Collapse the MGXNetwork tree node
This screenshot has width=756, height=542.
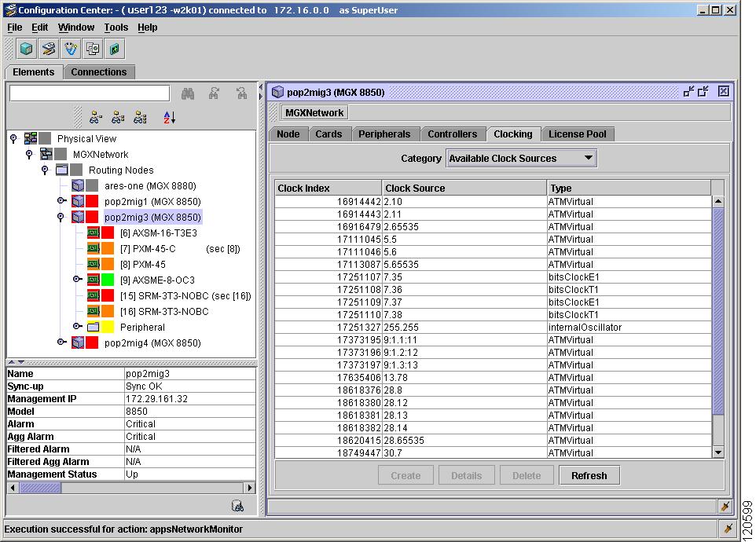tap(29, 154)
